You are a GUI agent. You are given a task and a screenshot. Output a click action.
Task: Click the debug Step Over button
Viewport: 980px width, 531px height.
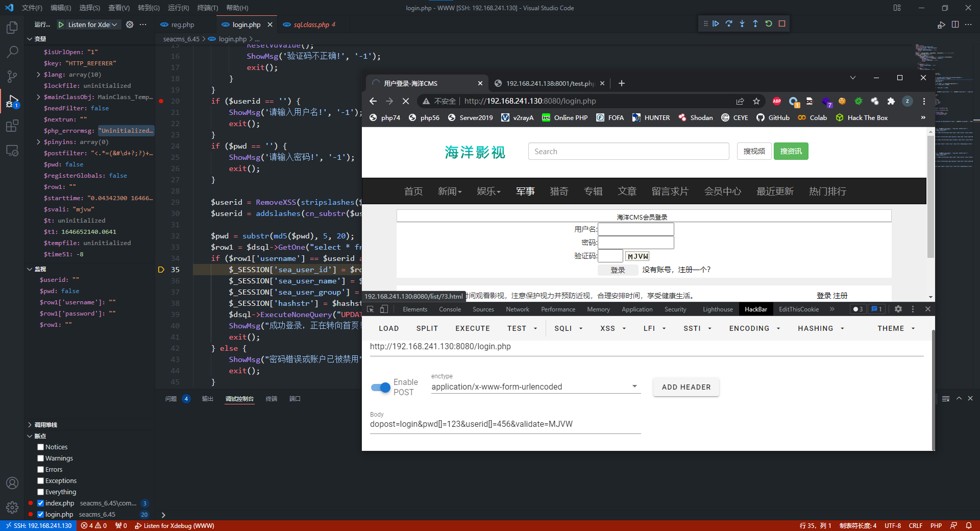coord(729,24)
